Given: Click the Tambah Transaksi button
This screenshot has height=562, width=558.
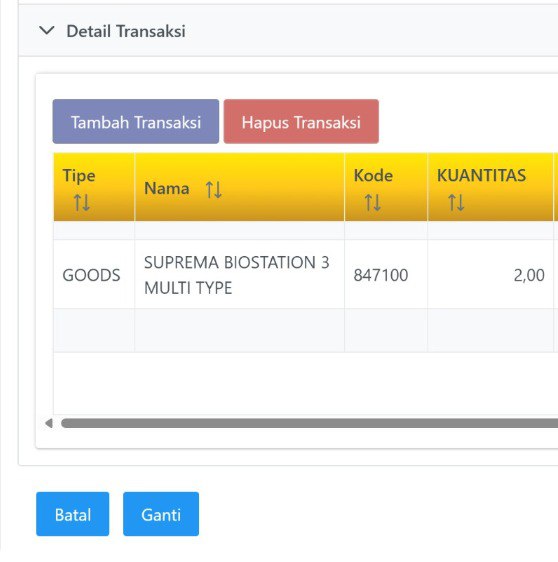Looking at the screenshot, I should coord(136,122).
